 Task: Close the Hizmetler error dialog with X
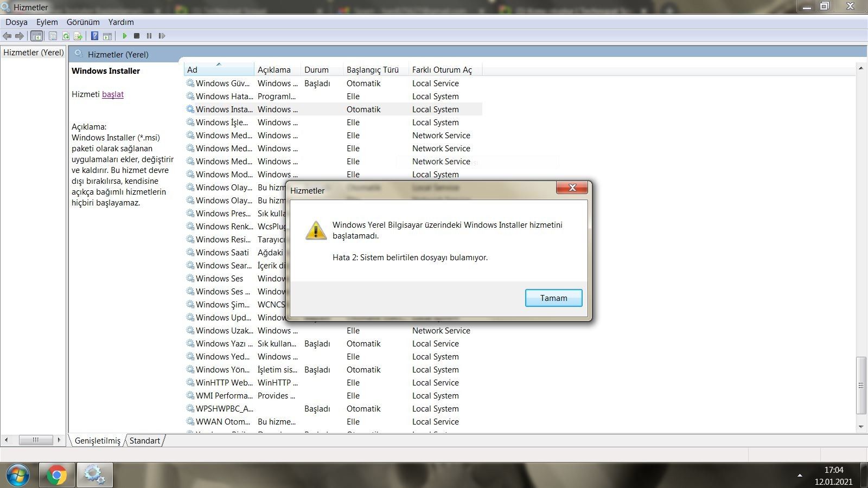pos(572,188)
